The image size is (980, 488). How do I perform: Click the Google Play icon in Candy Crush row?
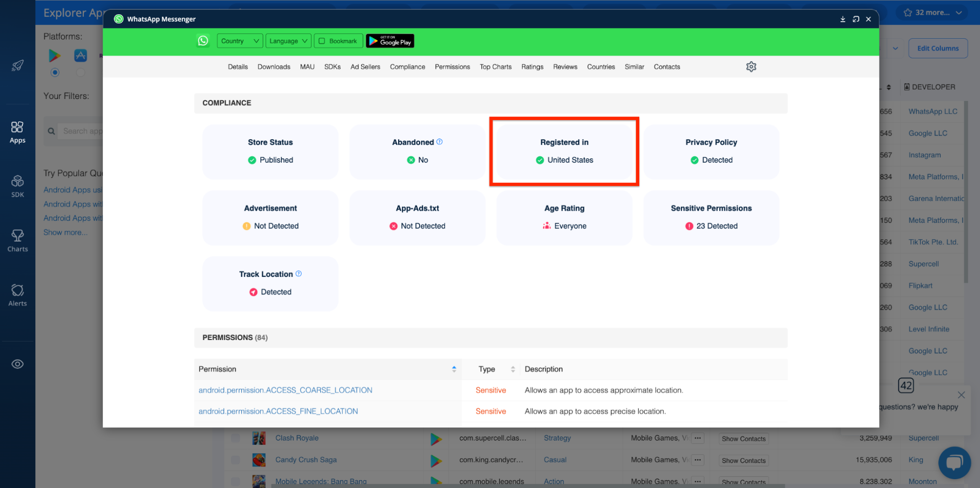click(435, 460)
